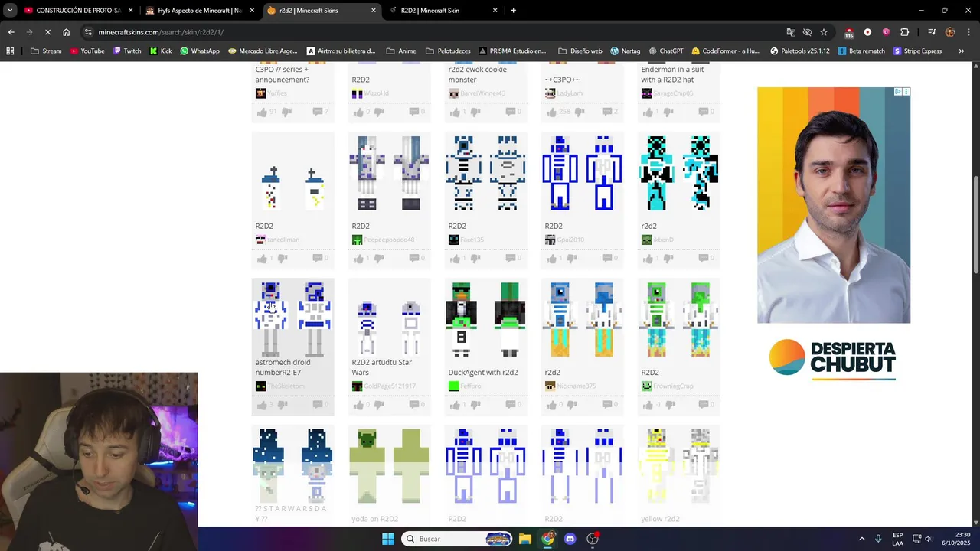
Task: Open a new browser tab
Action: tap(513, 11)
